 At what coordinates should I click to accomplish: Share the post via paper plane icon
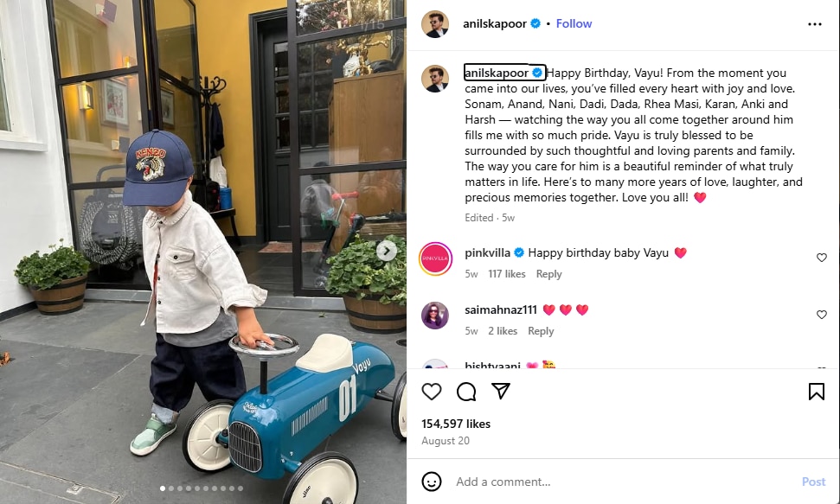(500, 391)
